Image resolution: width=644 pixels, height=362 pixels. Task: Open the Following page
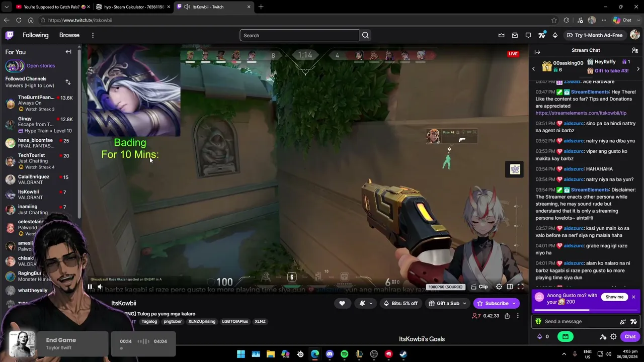pyautogui.click(x=36, y=35)
